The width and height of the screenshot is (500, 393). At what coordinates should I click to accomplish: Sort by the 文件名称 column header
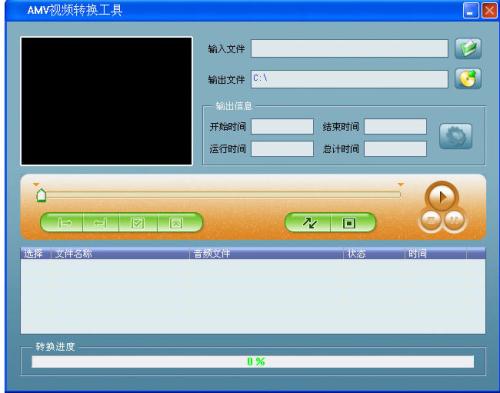point(120,254)
